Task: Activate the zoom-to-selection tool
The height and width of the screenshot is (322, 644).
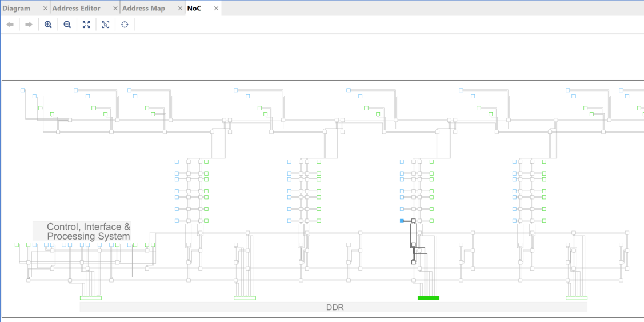Action: [x=106, y=25]
